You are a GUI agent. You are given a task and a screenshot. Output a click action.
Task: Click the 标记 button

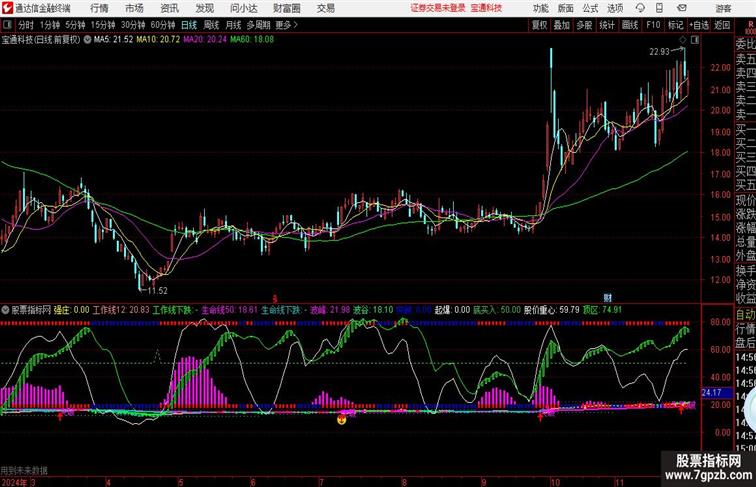tap(675, 25)
